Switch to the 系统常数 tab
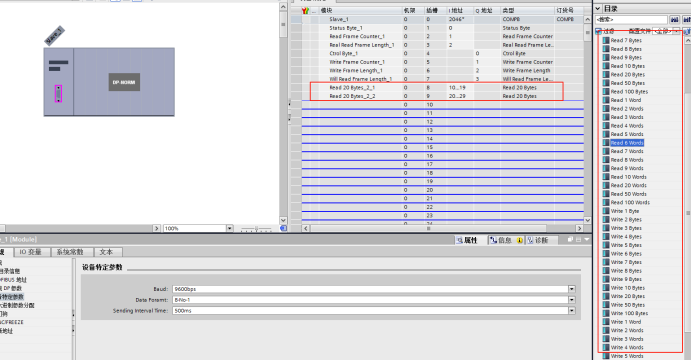The image size is (691, 360). [x=70, y=252]
